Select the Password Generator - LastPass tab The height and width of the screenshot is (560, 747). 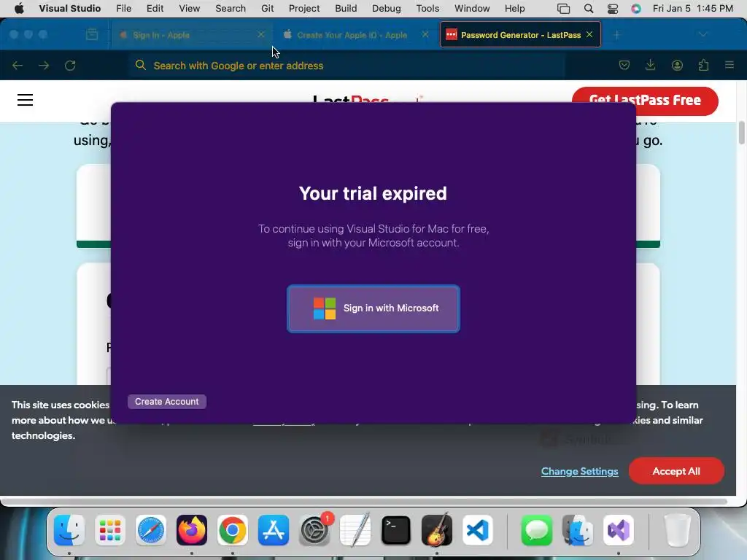520,35
